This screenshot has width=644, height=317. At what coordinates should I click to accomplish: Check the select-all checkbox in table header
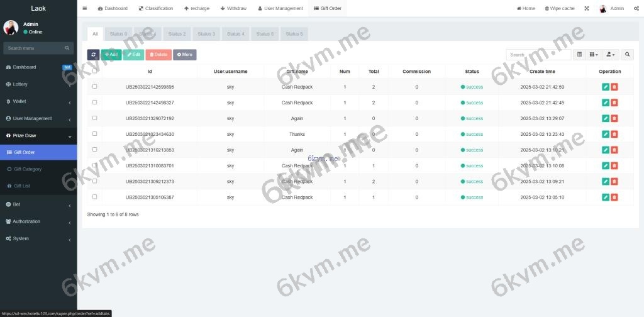tap(95, 71)
